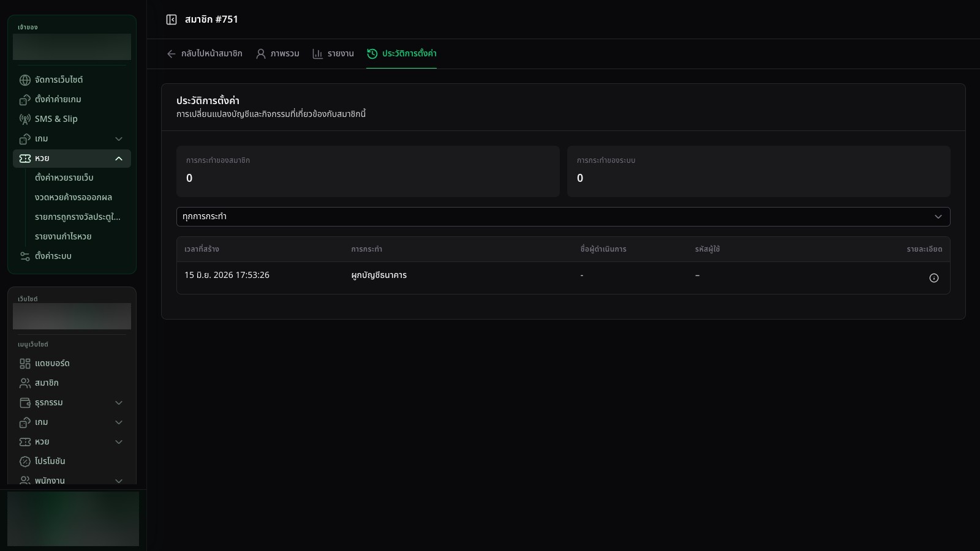
Task: Click the สมาชิก users icon
Action: tap(25, 383)
